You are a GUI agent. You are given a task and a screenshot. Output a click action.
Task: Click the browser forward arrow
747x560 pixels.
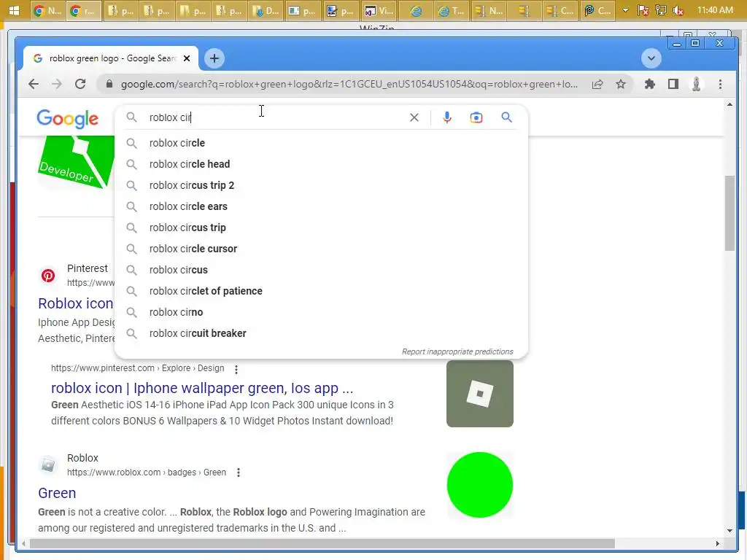(x=57, y=85)
